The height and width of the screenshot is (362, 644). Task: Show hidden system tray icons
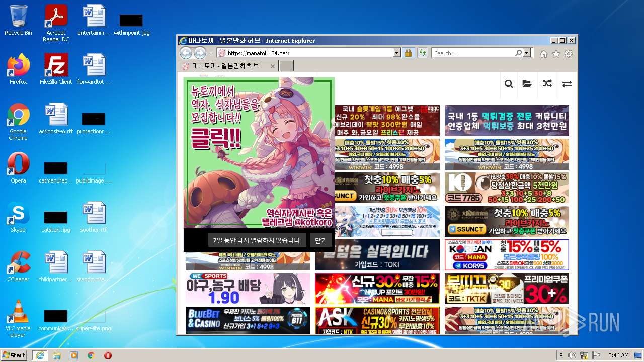click(x=561, y=355)
